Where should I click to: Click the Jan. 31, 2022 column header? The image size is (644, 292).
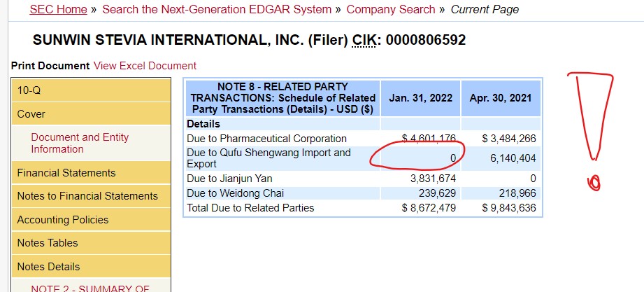(x=420, y=98)
